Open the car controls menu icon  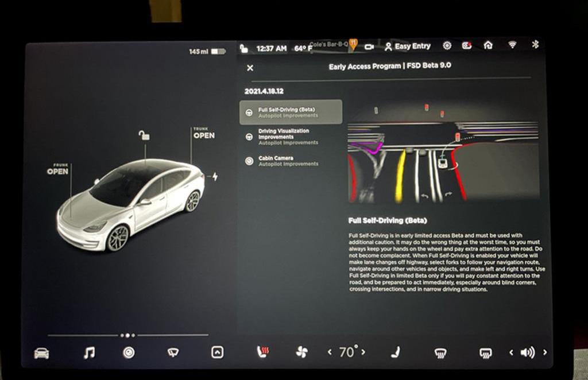[x=41, y=353]
